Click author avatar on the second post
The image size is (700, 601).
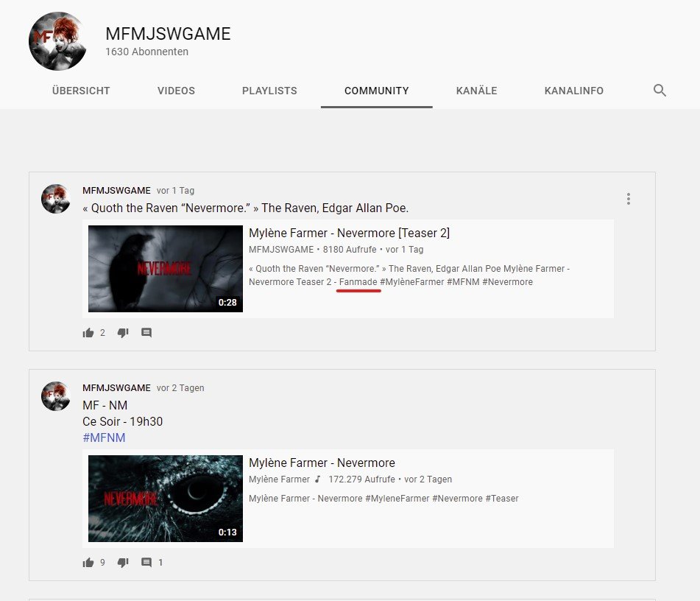click(x=55, y=396)
